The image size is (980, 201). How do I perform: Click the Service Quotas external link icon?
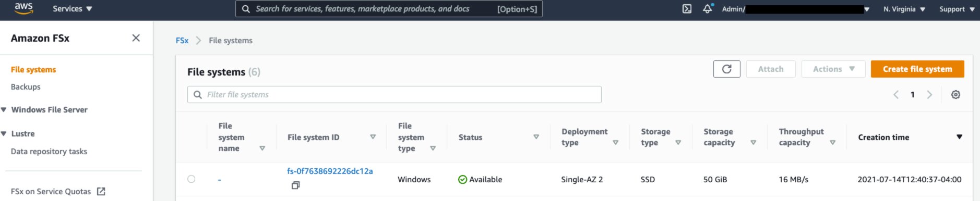pos(101,192)
